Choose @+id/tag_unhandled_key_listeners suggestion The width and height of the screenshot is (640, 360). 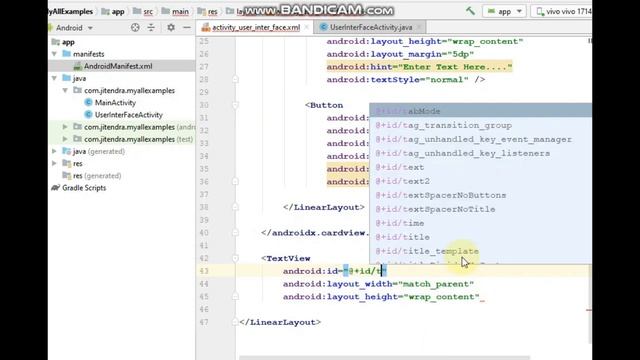point(480,153)
